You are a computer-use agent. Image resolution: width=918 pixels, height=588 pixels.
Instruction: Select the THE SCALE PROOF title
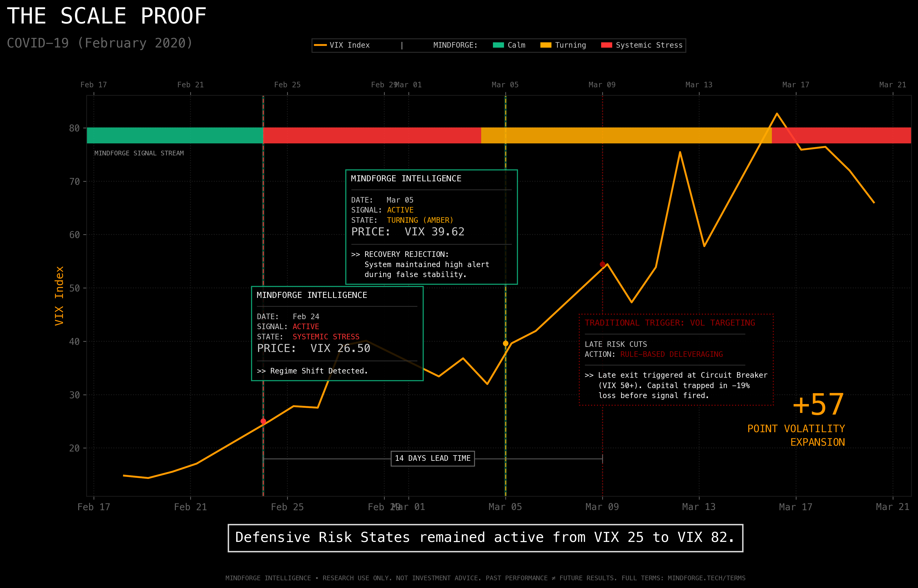tap(107, 16)
